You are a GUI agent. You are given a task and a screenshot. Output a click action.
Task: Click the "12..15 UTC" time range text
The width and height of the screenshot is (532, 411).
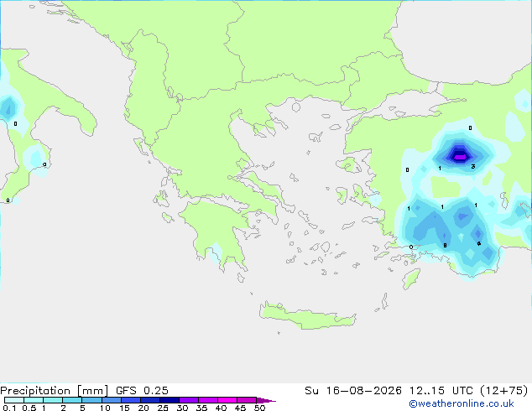click(x=441, y=391)
